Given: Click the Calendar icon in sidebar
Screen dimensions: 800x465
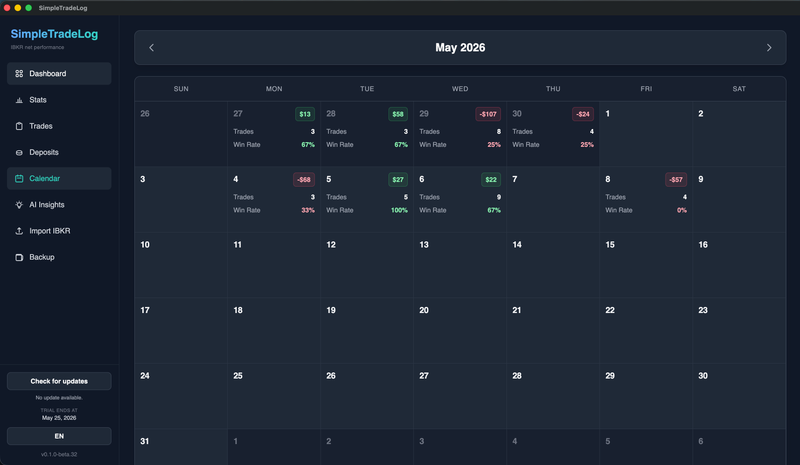Looking at the screenshot, I should [x=19, y=179].
